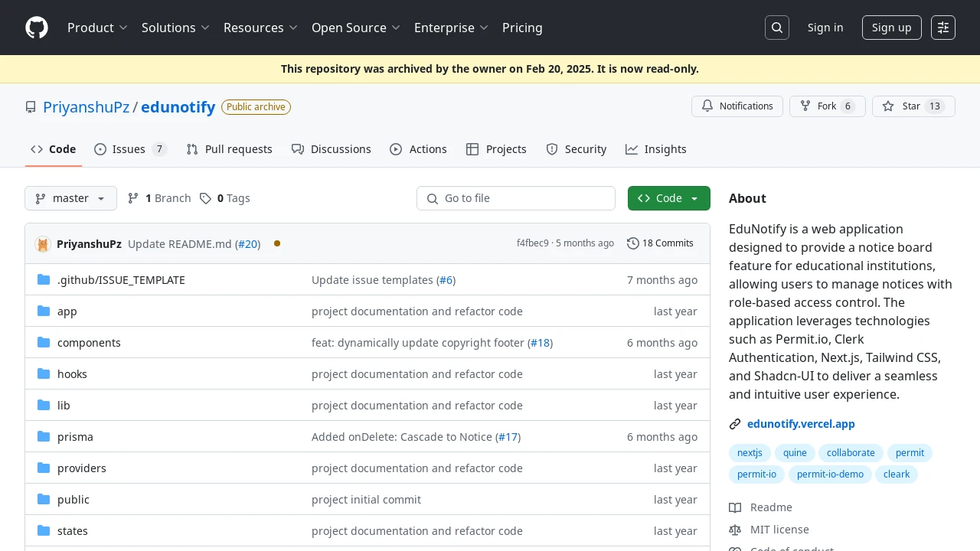The image size is (980, 551).
Task: Click the commit status dot indicator
Action: (277, 243)
